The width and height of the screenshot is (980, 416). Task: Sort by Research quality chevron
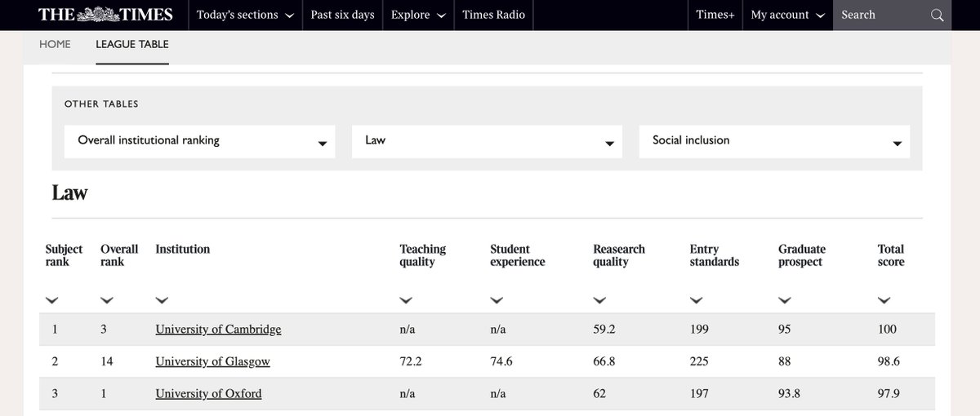(x=599, y=300)
